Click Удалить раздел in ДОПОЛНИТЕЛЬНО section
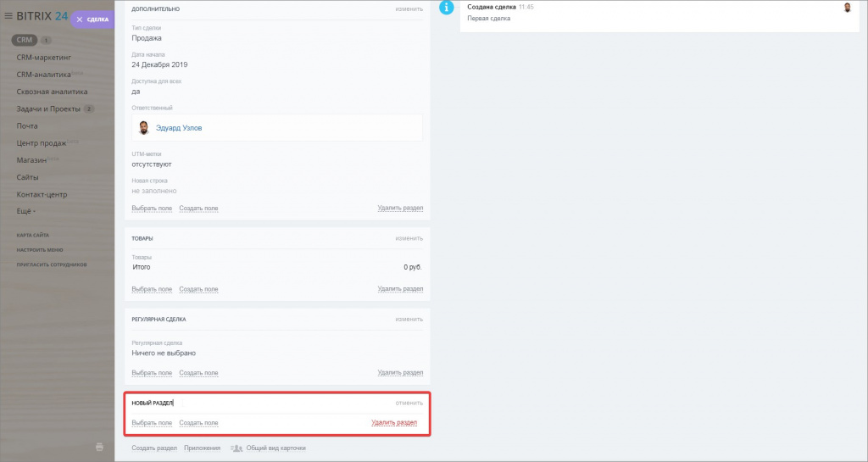This screenshot has width=868, height=462. click(400, 208)
